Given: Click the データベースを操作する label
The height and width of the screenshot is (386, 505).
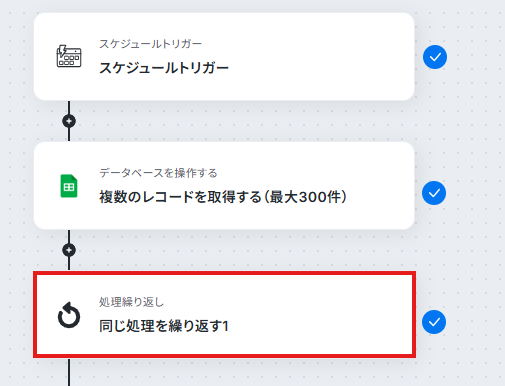Looking at the screenshot, I should click(158, 173).
